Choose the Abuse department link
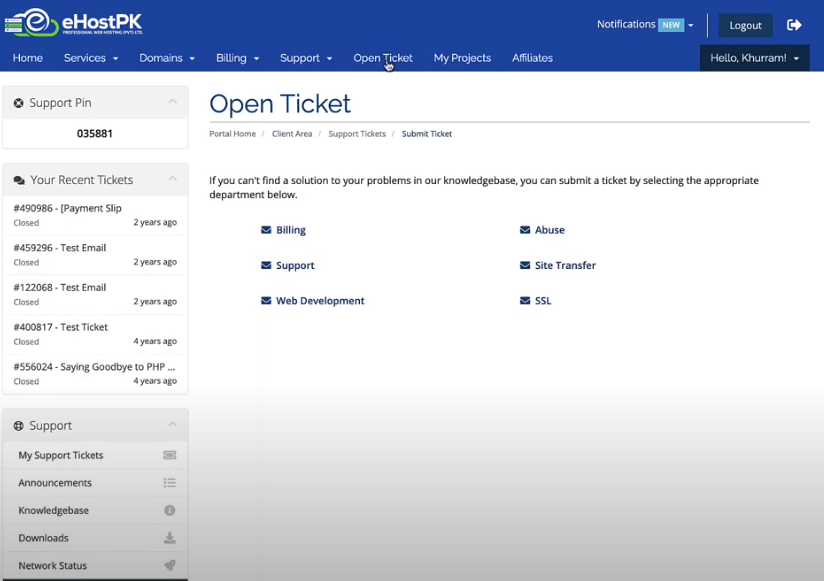The image size is (824, 581). tap(550, 230)
